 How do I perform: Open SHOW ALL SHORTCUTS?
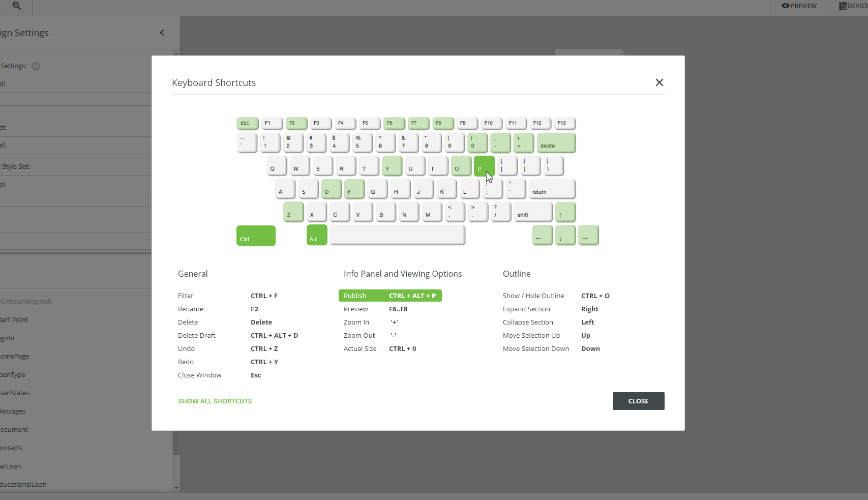[x=215, y=401]
